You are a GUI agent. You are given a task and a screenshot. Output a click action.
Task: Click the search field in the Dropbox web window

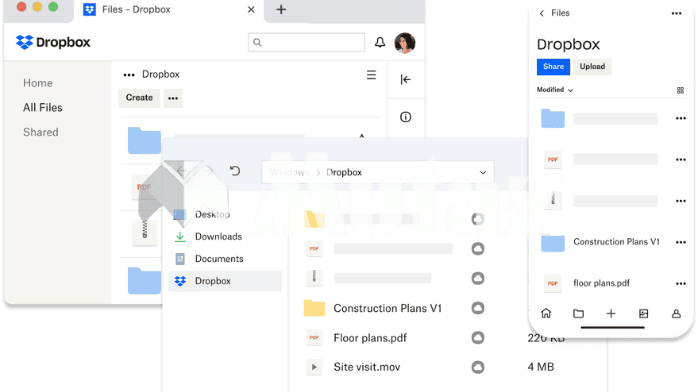[306, 42]
